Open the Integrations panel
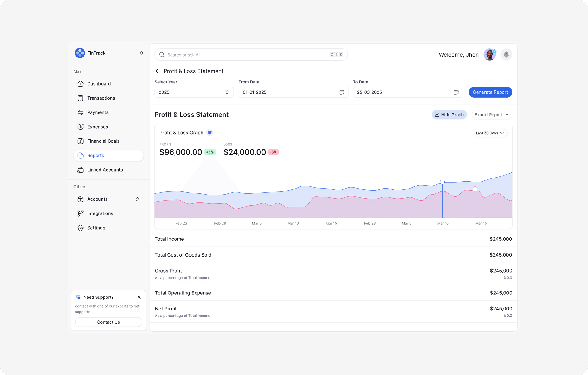 [100, 213]
